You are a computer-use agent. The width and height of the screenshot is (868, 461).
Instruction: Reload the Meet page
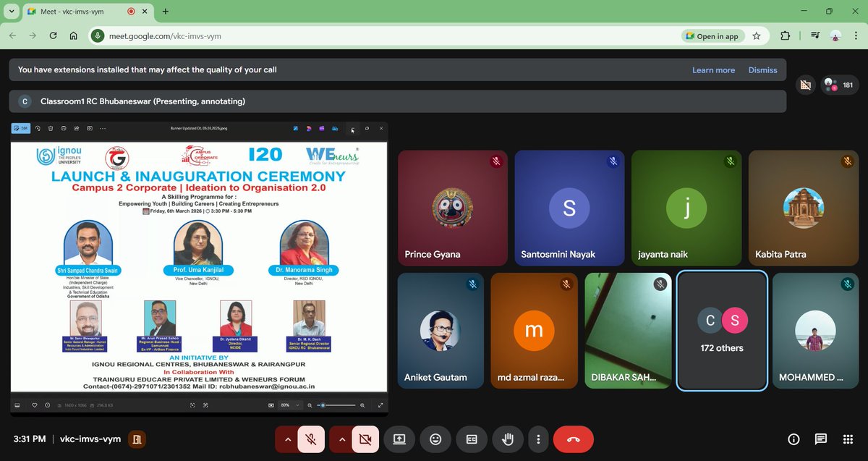tap(53, 36)
